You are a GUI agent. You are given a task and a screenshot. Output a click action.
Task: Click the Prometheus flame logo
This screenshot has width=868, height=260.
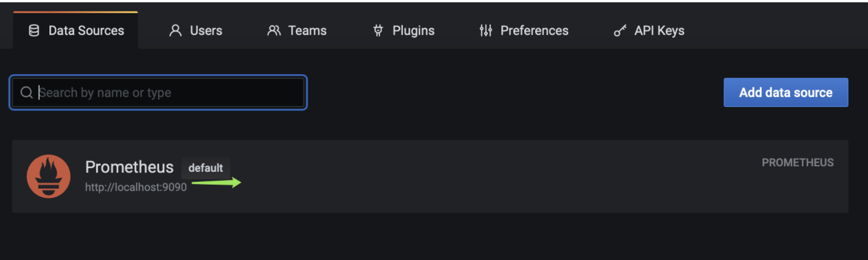49,176
